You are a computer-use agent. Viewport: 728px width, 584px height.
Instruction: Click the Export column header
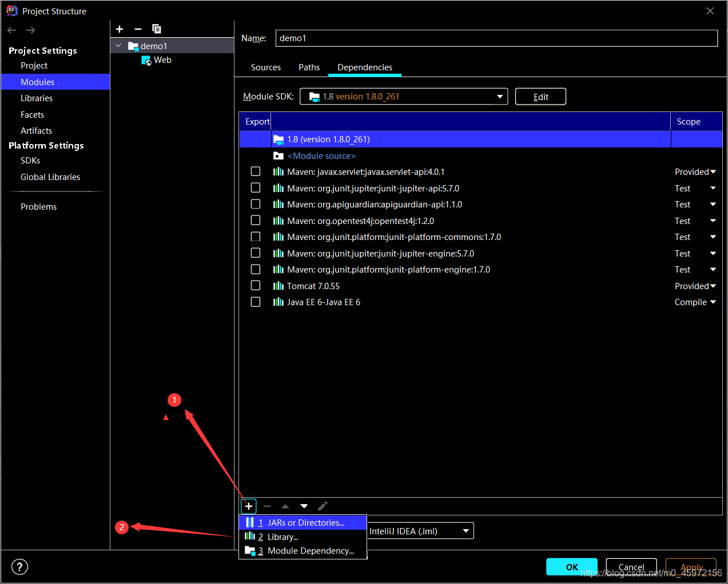[x=256, y=122]
